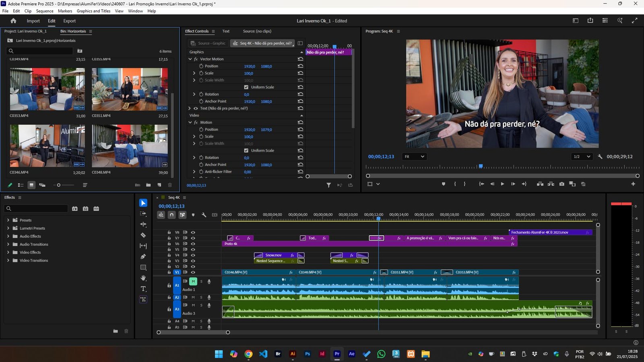Click New Bin folder icon in Project panel
Image resolution: width=644 pixels, height=362 pixels.
(x=149, y=185)
